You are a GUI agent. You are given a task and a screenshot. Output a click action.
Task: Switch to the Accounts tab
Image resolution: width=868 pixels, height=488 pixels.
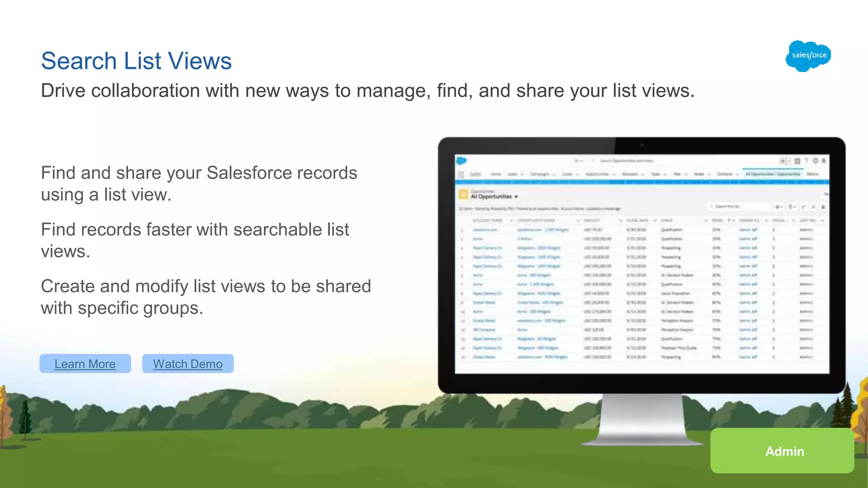[630, 174]
